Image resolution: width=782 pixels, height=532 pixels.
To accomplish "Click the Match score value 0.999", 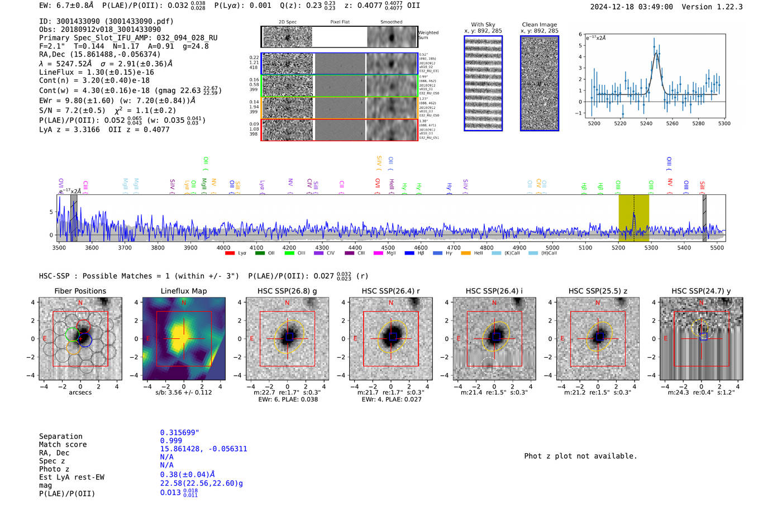I will point(171,441).
